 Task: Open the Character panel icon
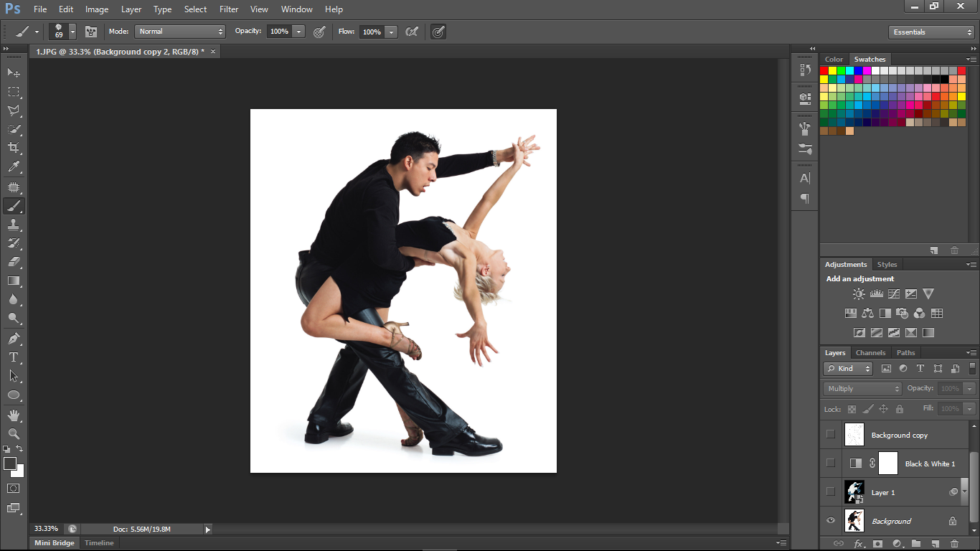click(805, 178)
